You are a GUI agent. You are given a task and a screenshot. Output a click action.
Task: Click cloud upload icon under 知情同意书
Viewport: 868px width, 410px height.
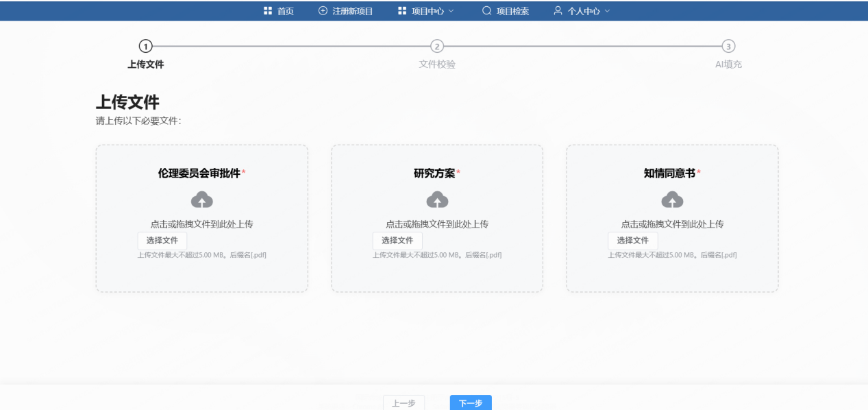672,200
